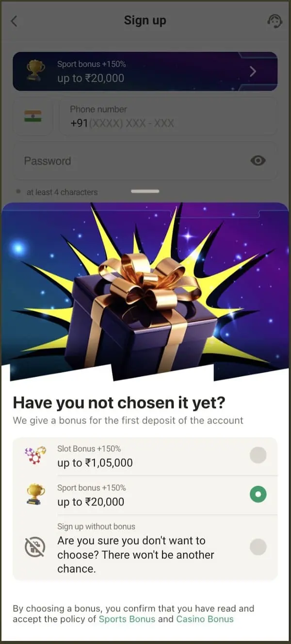Grab the bottom sheet drag handle
291x644 pixels.
coord(145,191)
